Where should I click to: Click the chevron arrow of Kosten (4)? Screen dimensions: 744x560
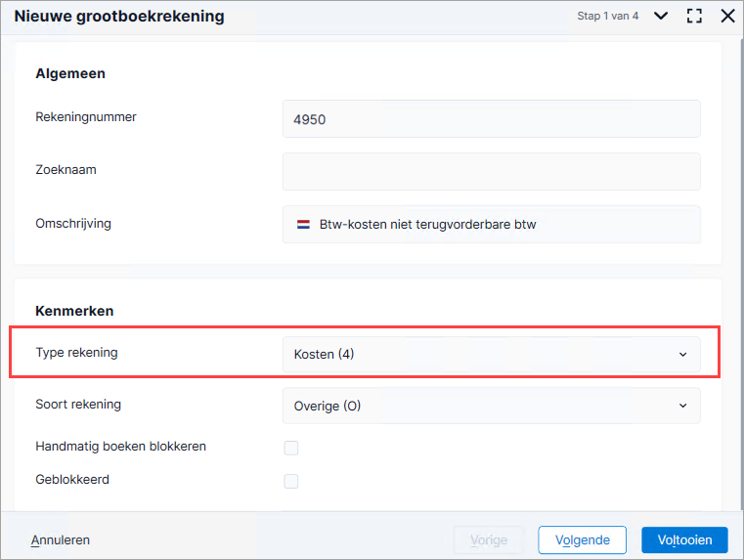(682, 355)
